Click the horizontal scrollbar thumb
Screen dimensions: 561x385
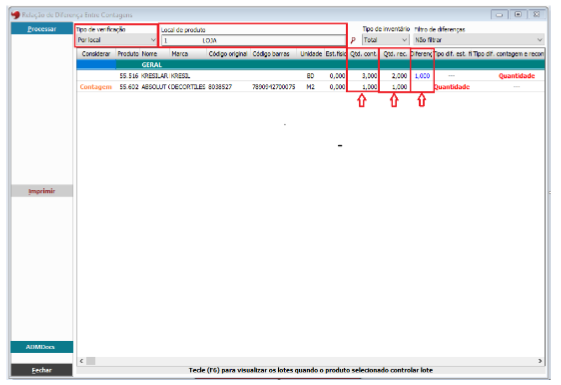(x=91, y=361)
